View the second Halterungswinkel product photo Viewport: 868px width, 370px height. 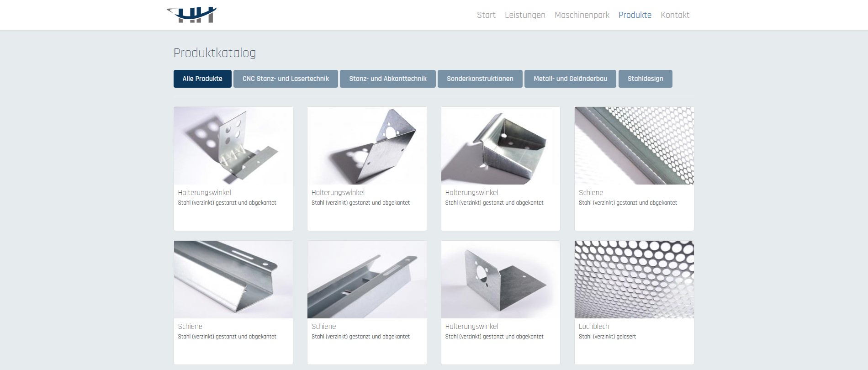(367, 146)
